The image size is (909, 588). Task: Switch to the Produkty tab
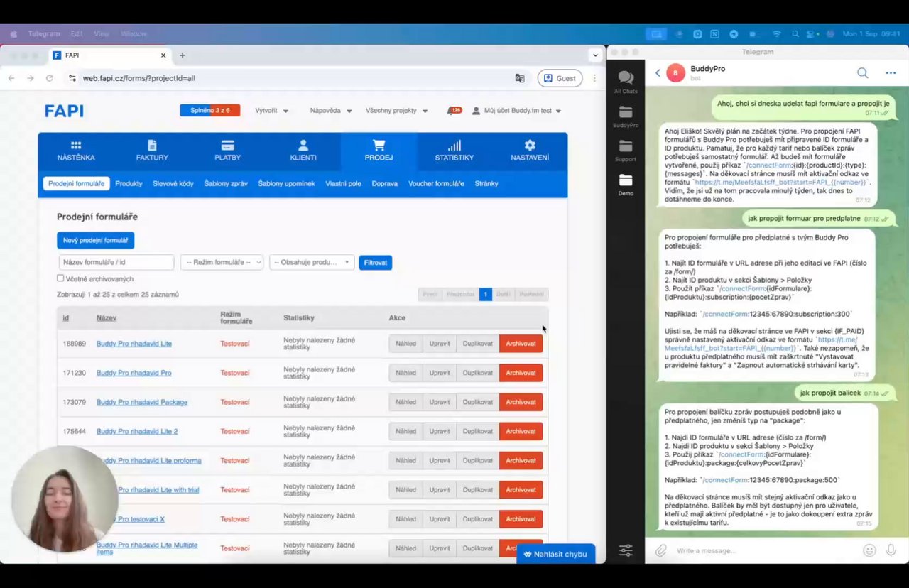[x=129, y=183]
